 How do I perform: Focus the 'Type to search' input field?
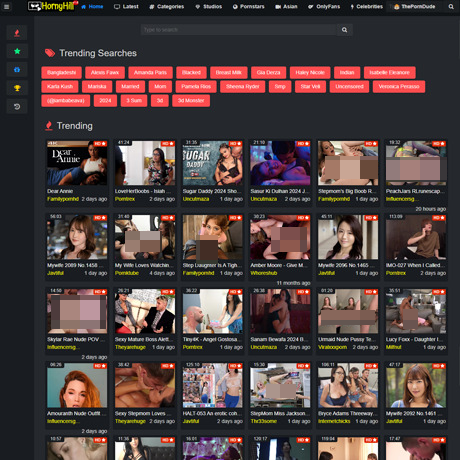tap(239, 30)
